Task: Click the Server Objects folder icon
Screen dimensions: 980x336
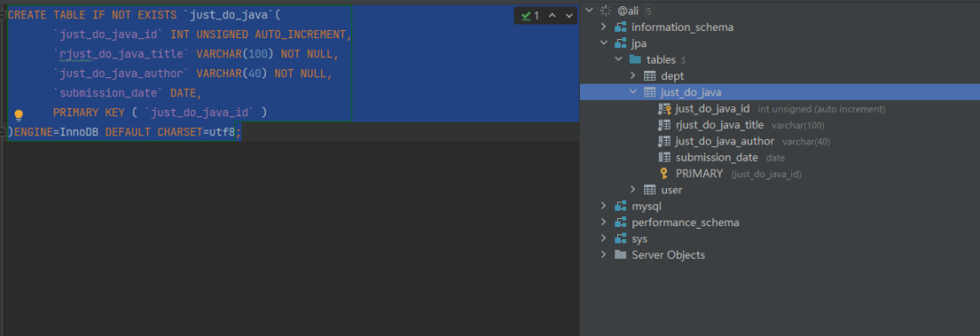Action: 620,254
